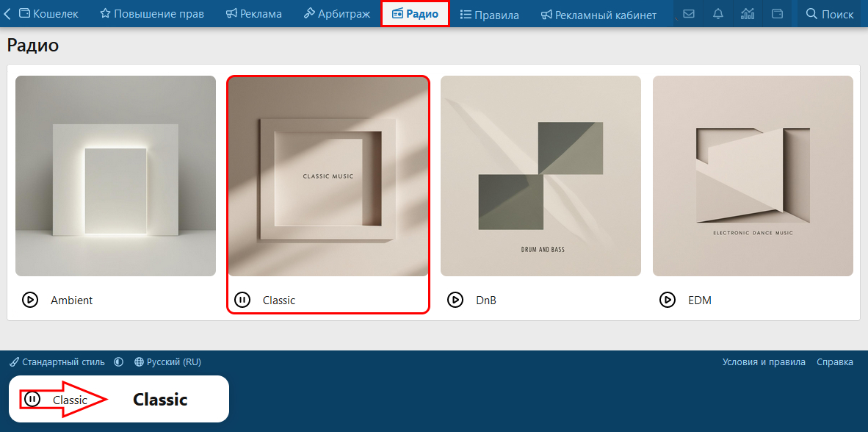This screenshot has height=432, width=868.
Task: Click the left chevron in the navigation bar
Action: click(x=7, y=14)
